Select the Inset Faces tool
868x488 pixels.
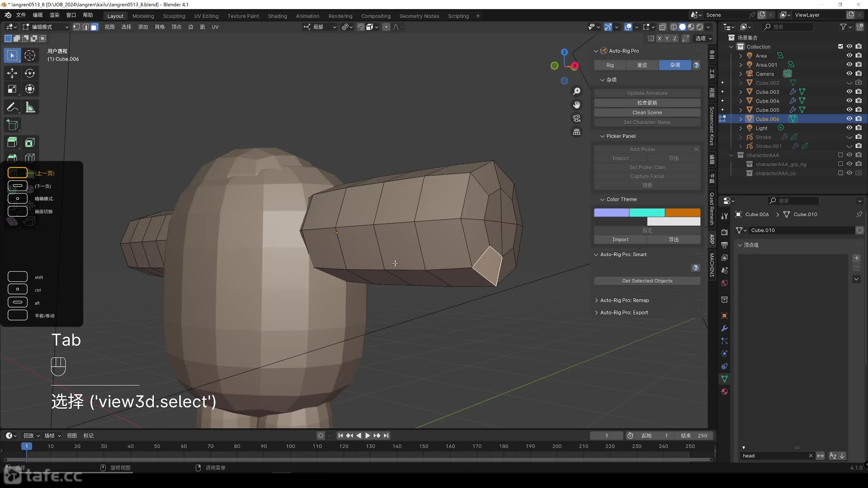pos(30,143)
